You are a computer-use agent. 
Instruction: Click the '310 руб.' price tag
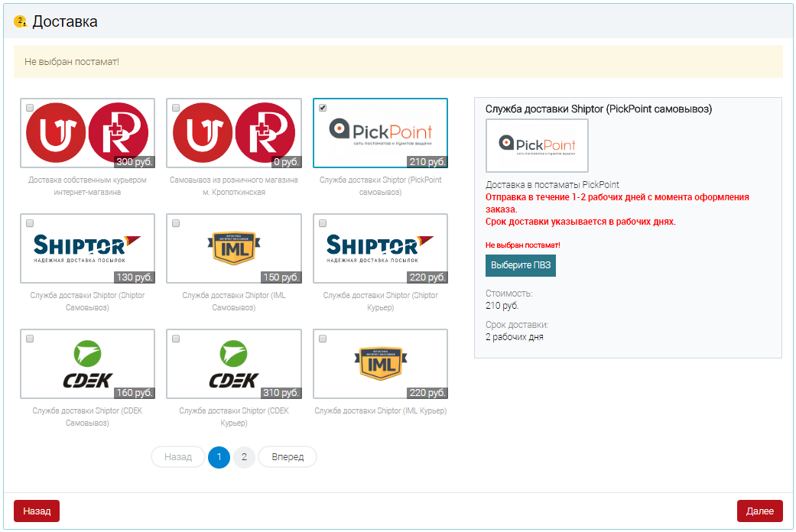(281, 393)
